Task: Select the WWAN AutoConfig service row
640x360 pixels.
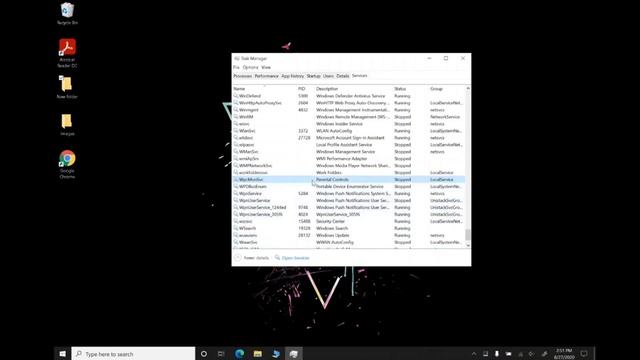Action: 349,242
